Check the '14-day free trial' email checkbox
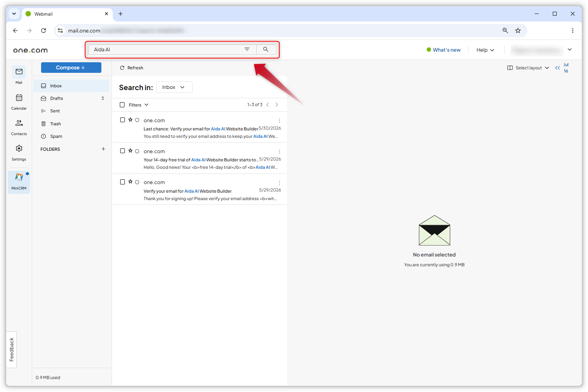Viewport: 588px width, 392px height. (x=123, y=151)
